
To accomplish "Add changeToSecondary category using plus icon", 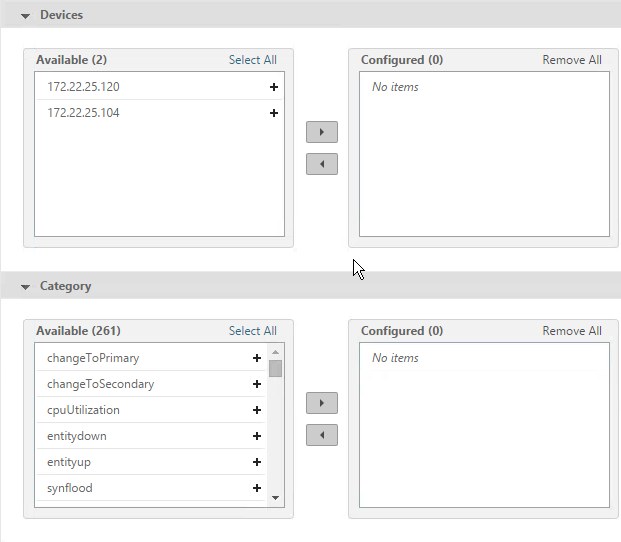I will click(257, 384).
